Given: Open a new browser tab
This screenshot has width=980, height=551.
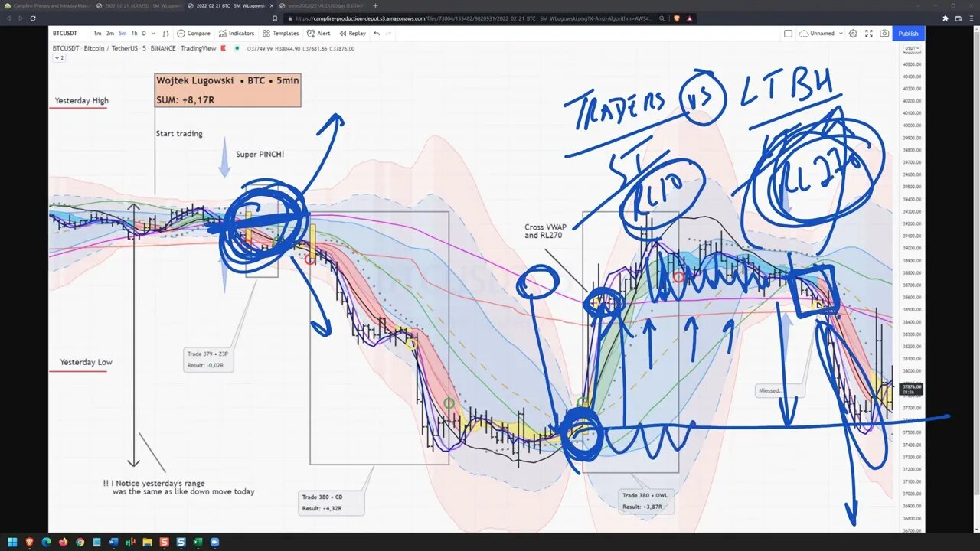Looking at the screenshot, I should pyautogui.click(x=375, y=5).
